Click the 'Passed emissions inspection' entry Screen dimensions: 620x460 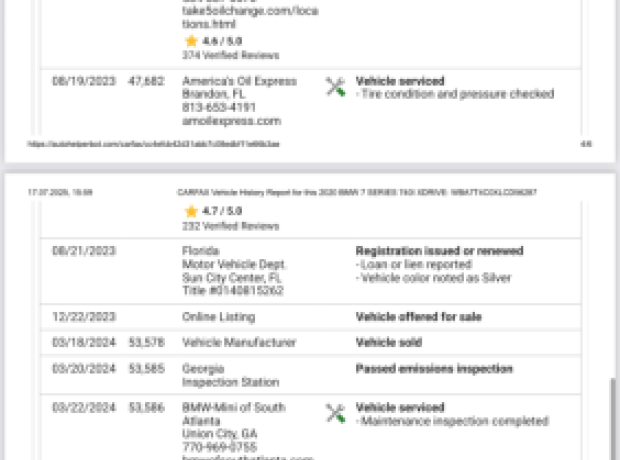(x=434, y=369)
